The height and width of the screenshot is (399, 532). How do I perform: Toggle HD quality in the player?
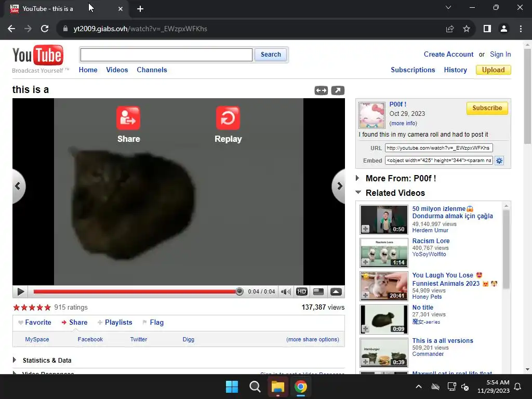point(302,292)
